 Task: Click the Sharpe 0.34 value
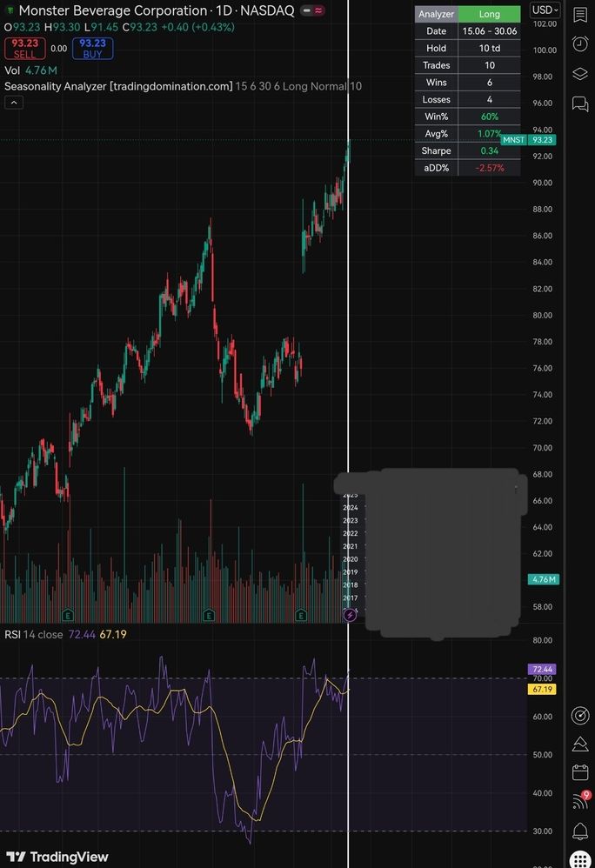pos(489,150)
